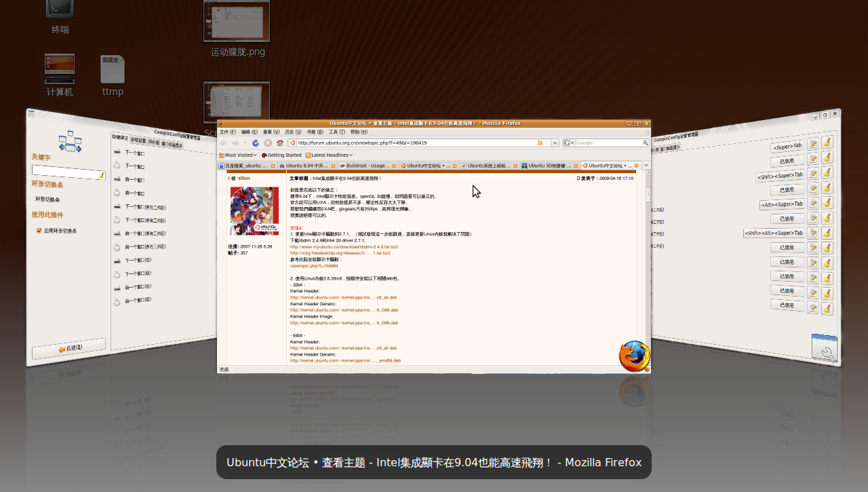The image size is (868, 492).
Task: Switch to the 百度搜索_ubuntu tab
Action: click(247, 166)
